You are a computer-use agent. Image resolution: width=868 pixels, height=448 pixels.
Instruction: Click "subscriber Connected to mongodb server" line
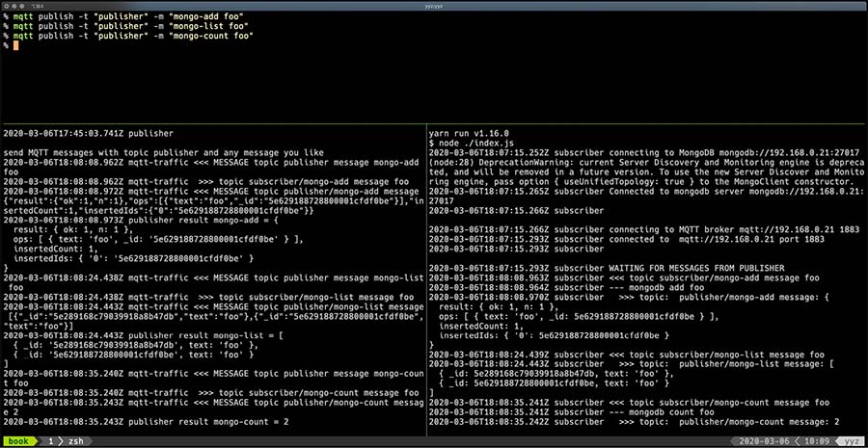click(646, 191)
